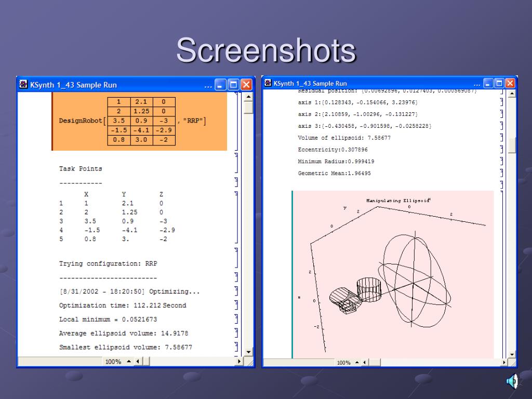
Task: Select the cell bracket beside 'Minimum Radius'
Action: pyautogui.click(x=502, y=161)
